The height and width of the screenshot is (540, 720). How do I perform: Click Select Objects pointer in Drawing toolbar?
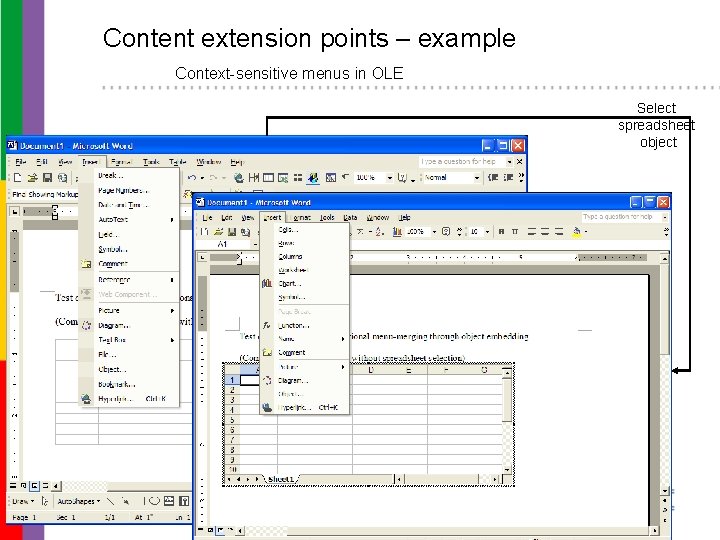coord(45,501)
